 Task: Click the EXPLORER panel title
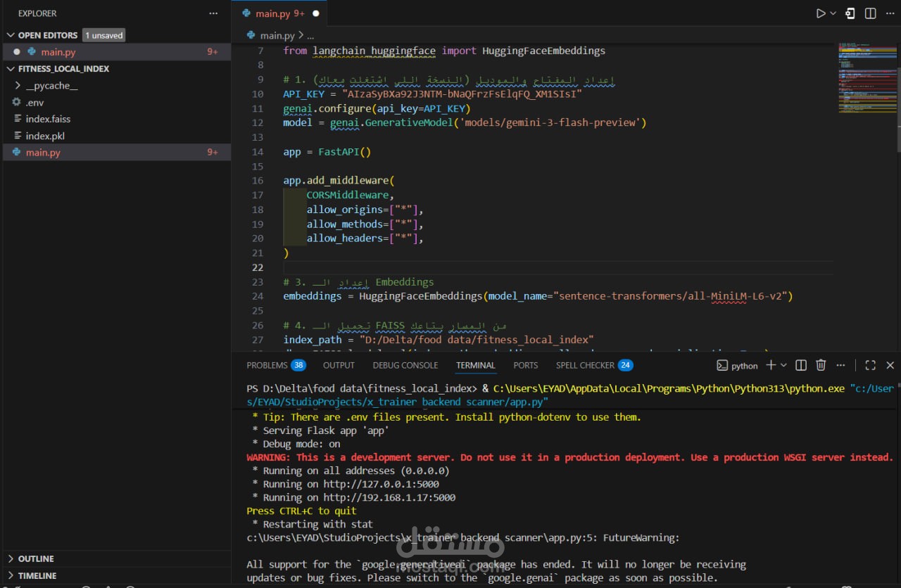37,13
